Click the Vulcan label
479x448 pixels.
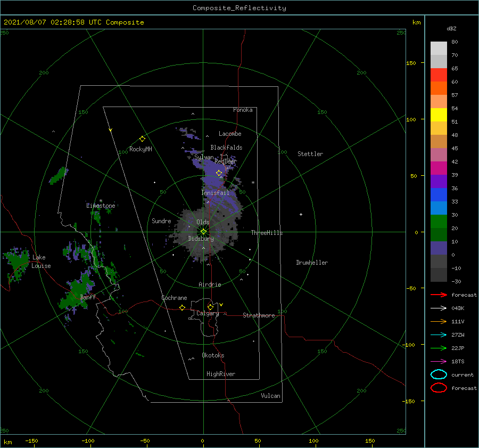[271, 396]
